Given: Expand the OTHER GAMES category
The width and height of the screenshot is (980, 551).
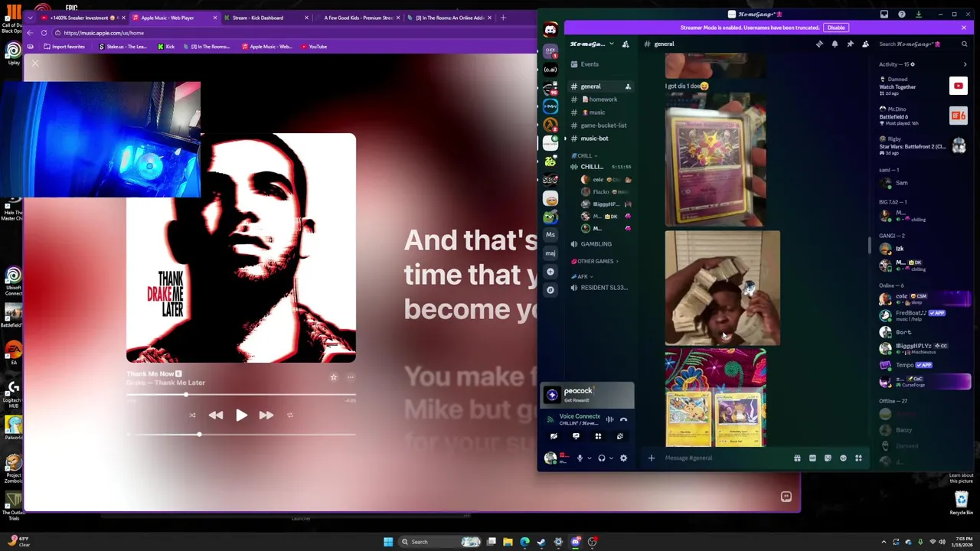Looking at the screenshot, I should [x=595, y=261].
